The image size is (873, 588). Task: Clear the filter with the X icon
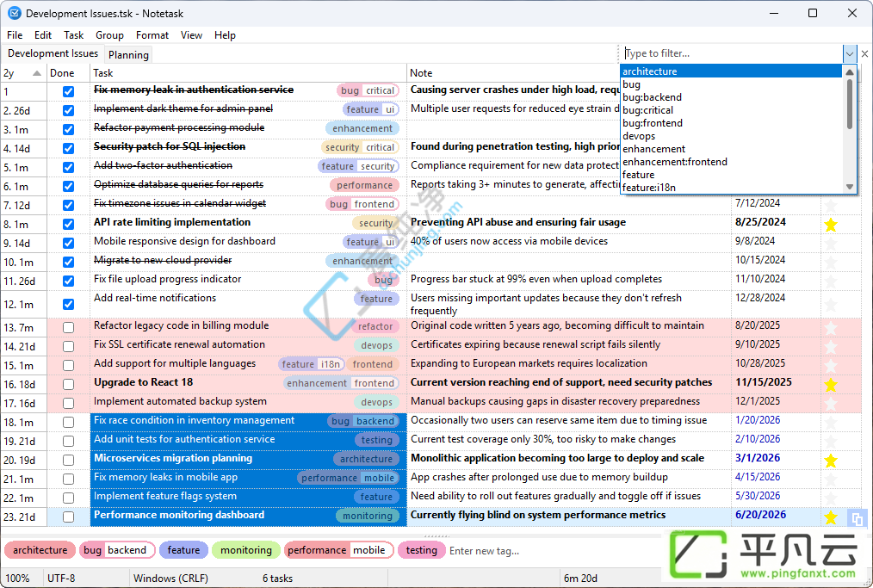pos(864,54)
